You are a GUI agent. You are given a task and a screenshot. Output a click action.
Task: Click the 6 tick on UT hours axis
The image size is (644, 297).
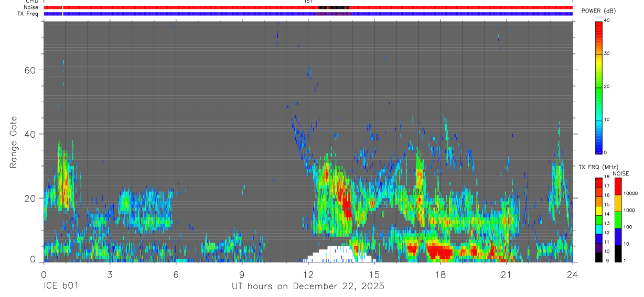pyautogui.click(x=176, y=274)
